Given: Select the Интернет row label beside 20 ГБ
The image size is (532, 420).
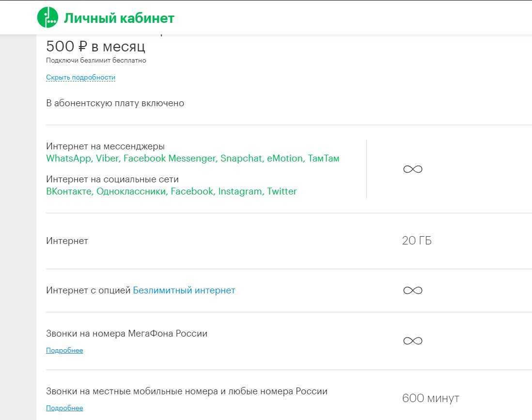Looking at the screenshot, I should [67, 241].
